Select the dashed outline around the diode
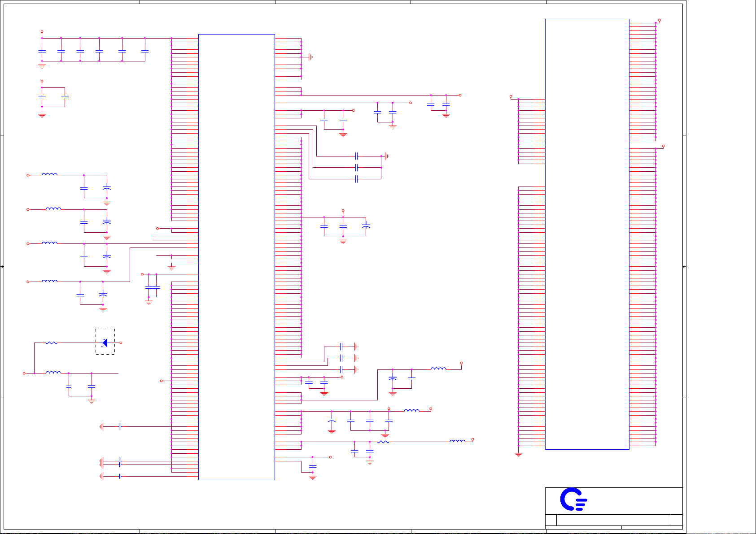 105,341
